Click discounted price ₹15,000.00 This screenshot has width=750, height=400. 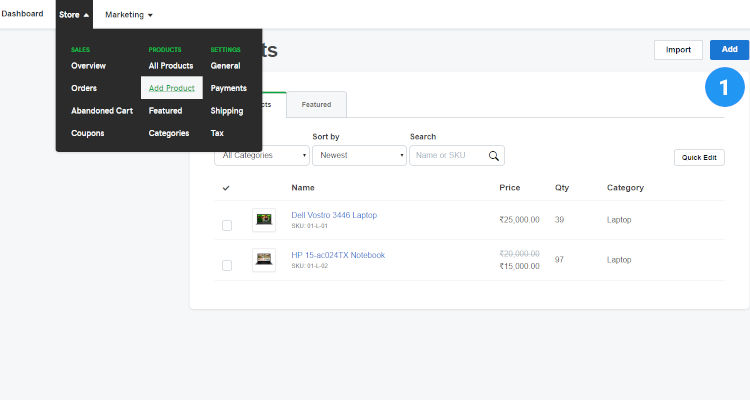pyautogui.click(x=519, y=267)
